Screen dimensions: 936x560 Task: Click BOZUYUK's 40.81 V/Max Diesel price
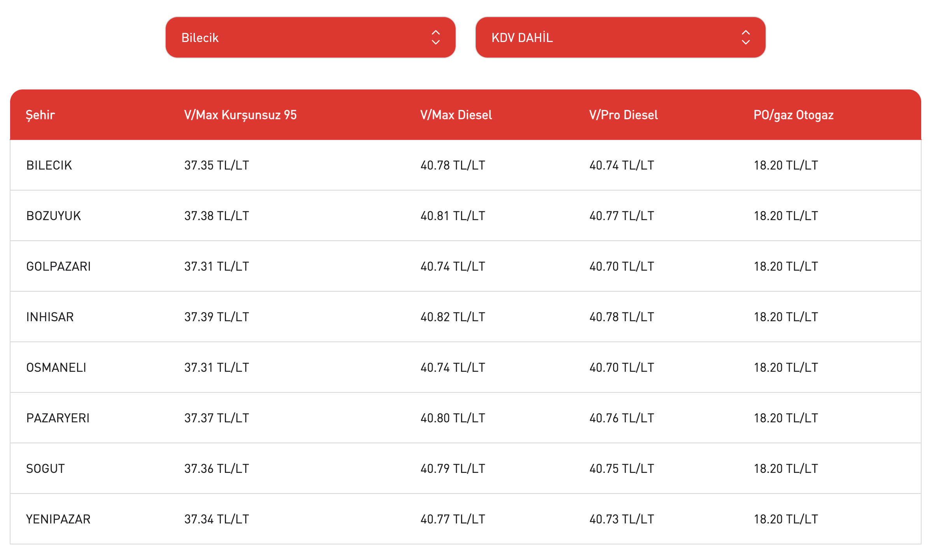(453, 216)
